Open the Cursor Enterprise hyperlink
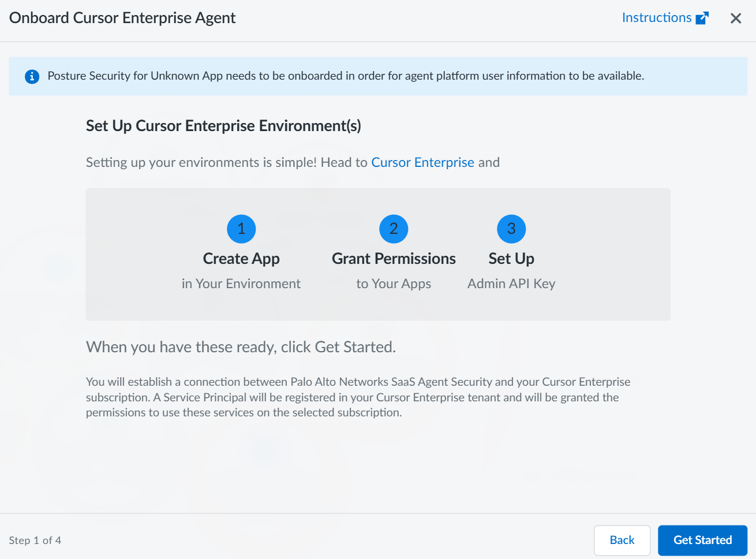Screen dimensions: 756x559 422,162
